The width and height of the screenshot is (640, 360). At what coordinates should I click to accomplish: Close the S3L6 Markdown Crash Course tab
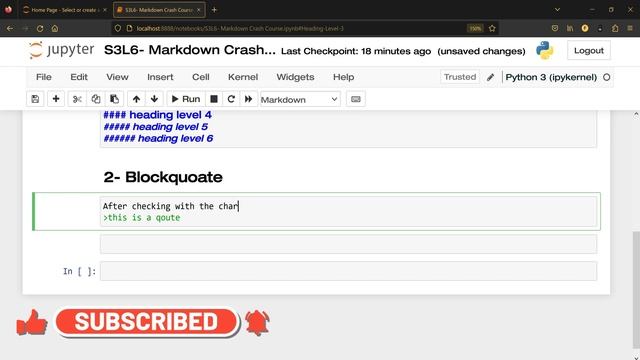[199, 10]
